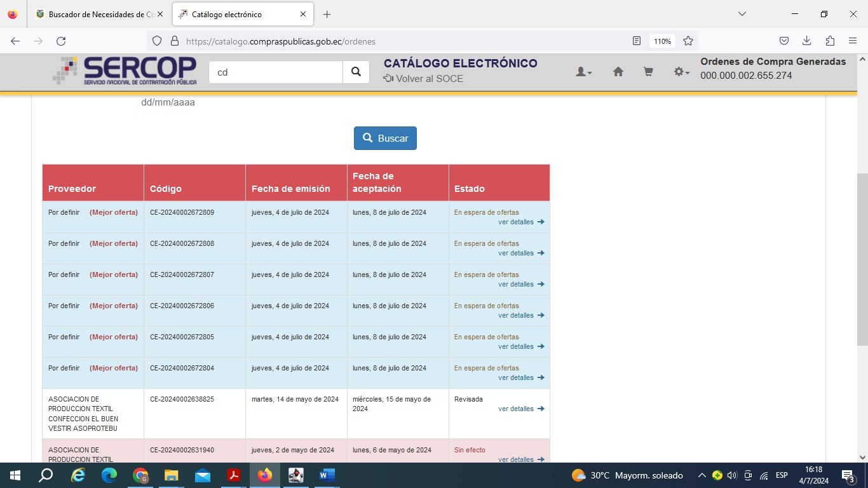
Task: Open the home icon in SERCOP header
Action: (618, 72)
